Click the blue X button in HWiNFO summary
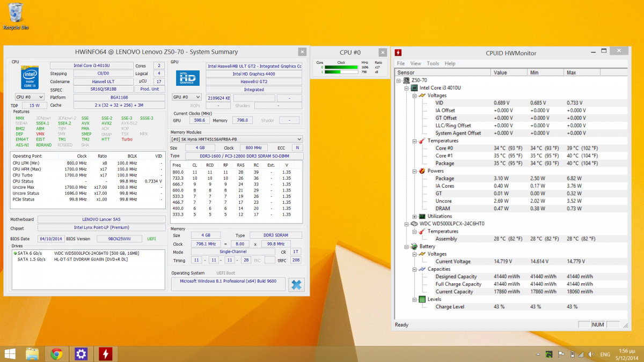 tap(296, 284)
